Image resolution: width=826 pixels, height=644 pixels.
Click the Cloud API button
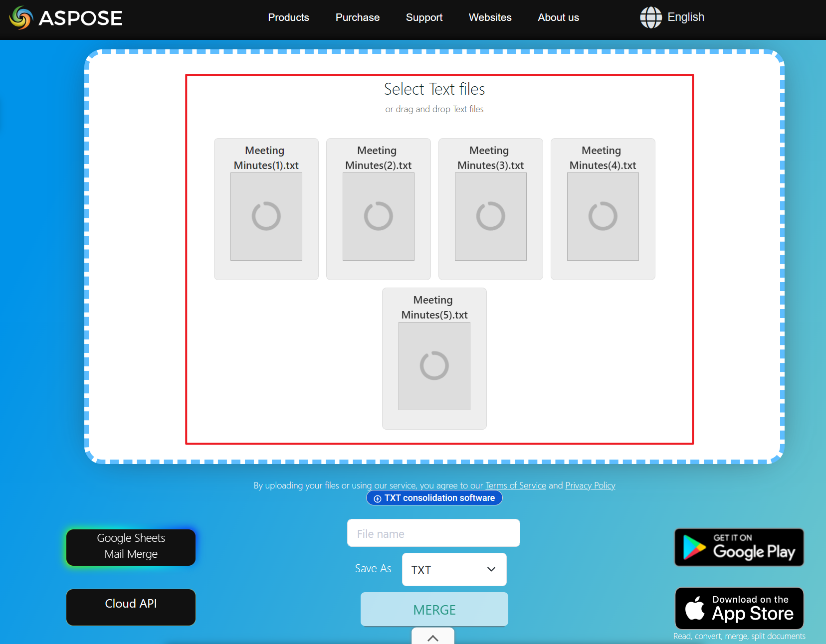click(x=131, y=607)
